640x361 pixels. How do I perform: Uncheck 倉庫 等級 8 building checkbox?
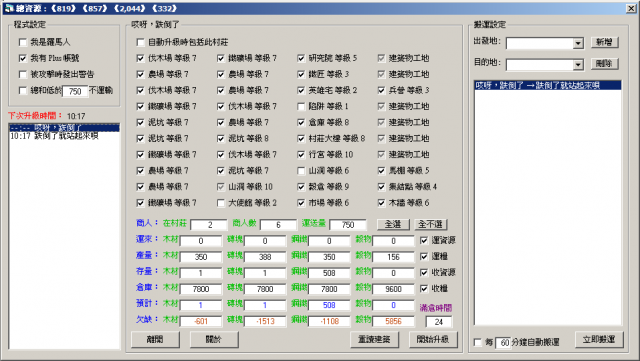(301, 123)
